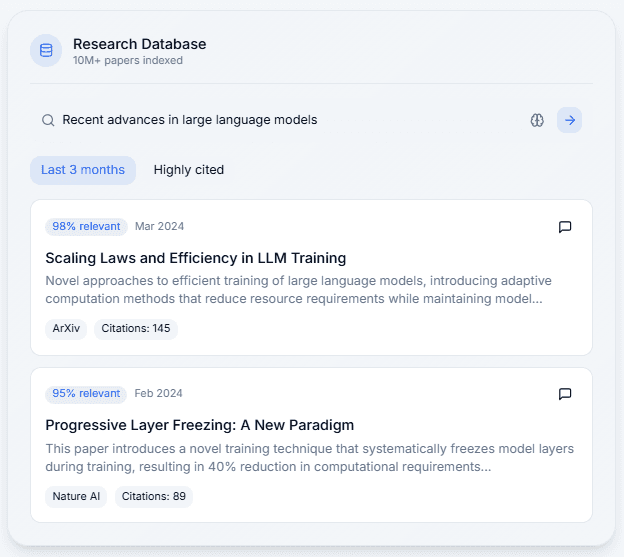Submit search with the arrow button
624x557 pixels.
click(569, 120)
